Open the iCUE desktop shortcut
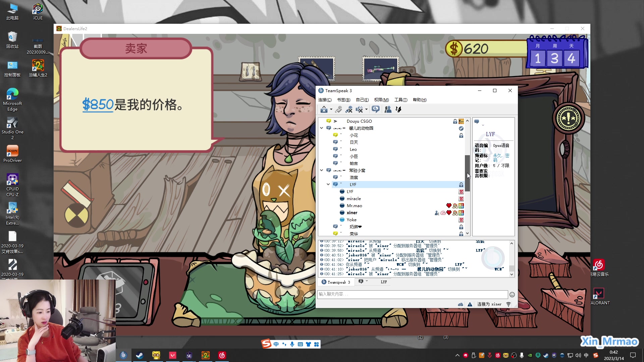The image size is (644, 362). (x=38, y=12)
